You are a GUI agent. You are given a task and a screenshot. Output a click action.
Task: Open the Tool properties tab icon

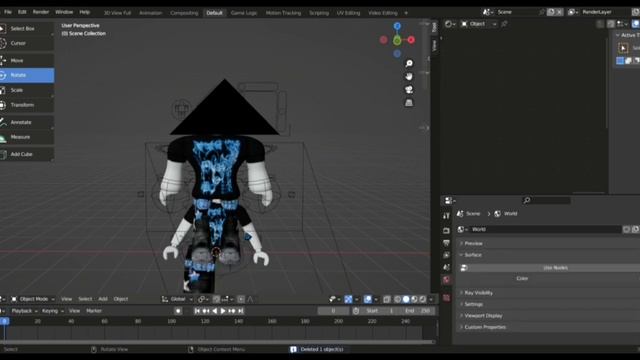coord(446,216)
